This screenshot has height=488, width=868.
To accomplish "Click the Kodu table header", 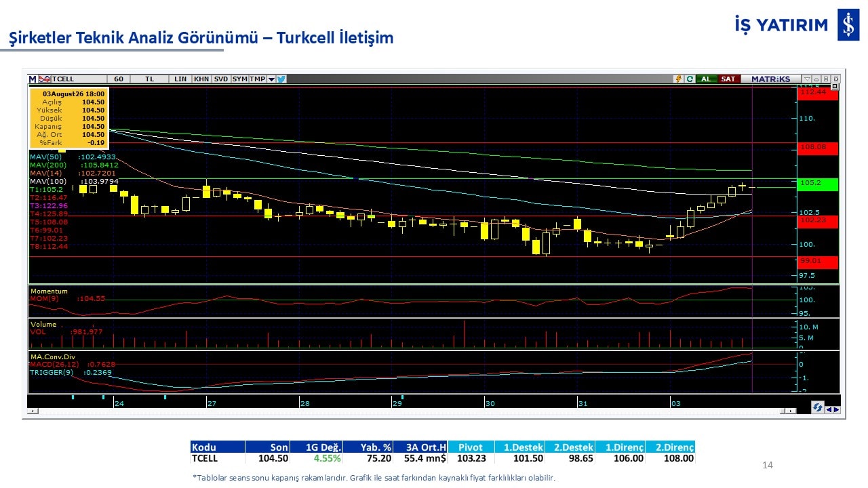I will (218, 447).
